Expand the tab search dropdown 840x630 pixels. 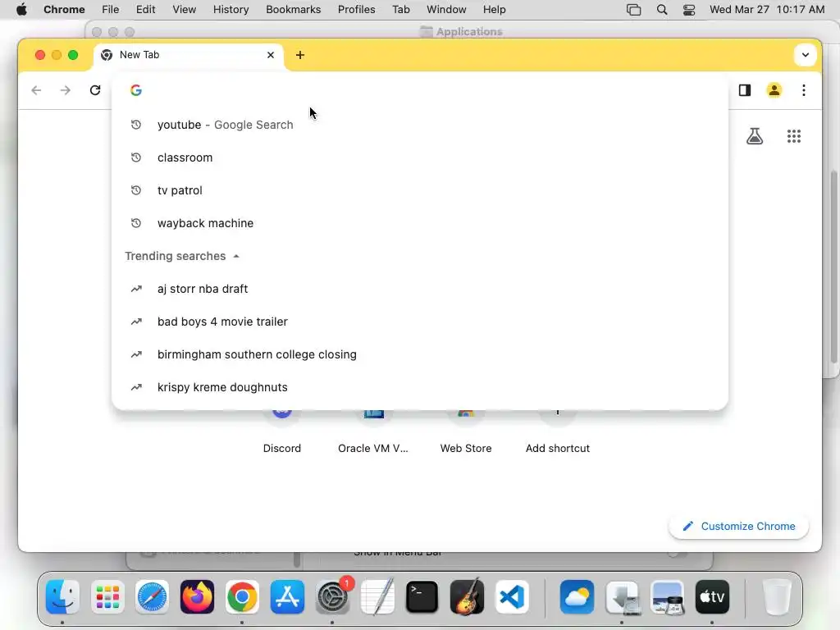(x=806, y=55)
